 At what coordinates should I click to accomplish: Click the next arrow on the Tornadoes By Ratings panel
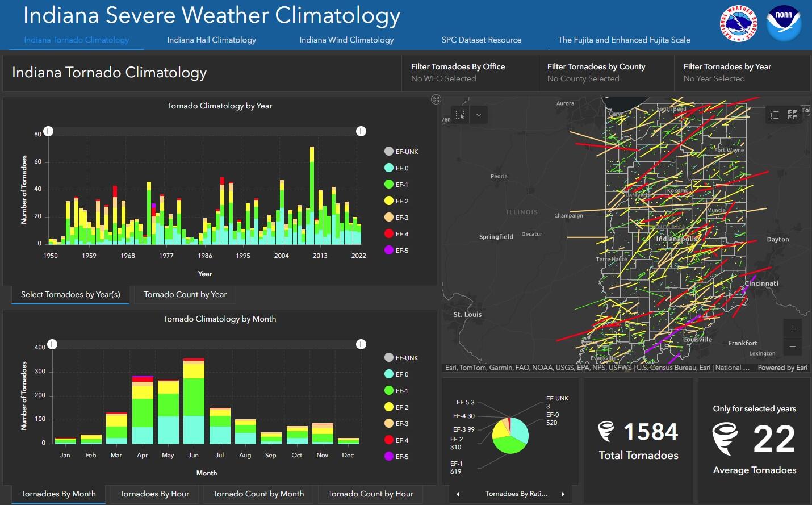click(563, 494)
